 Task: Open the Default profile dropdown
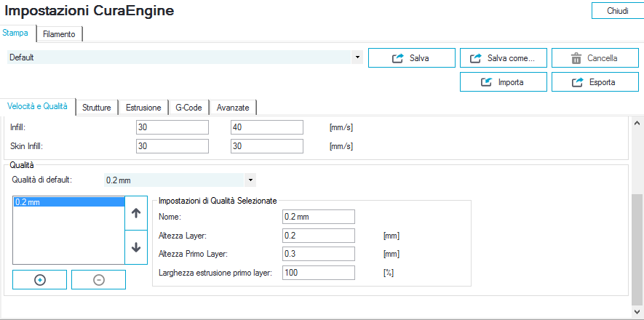[357, 57]
